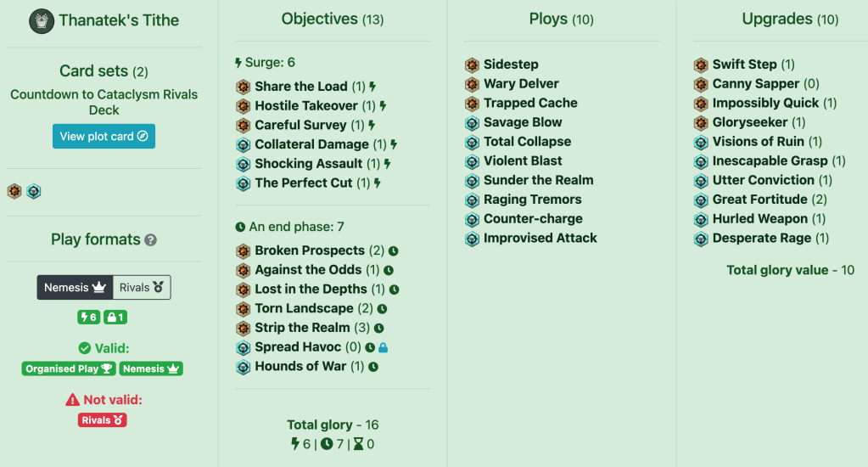
Task: Click the orange card set icon under card sets
Action: pos(14,191)
